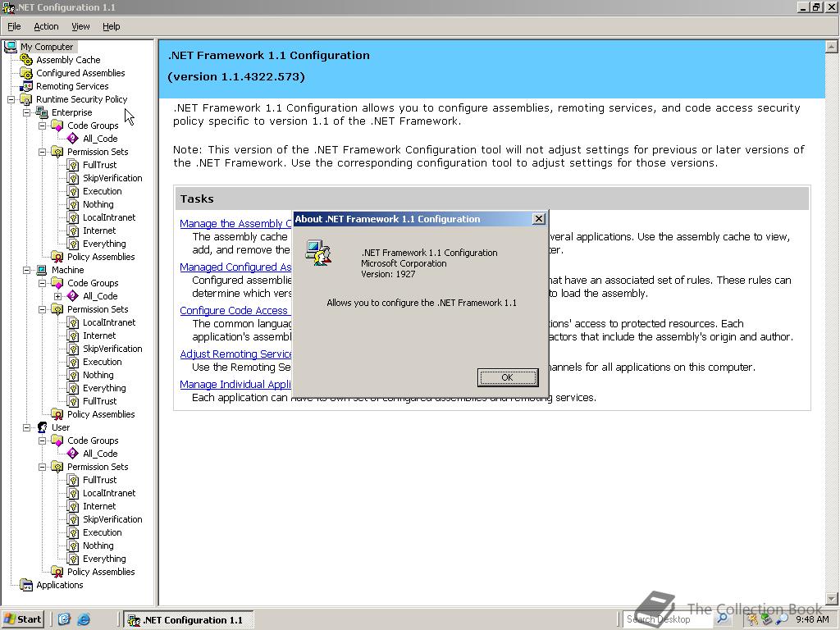Click the desktop search magnifier icon
This screenshot has width=840, height=630.
coord(722,619)
